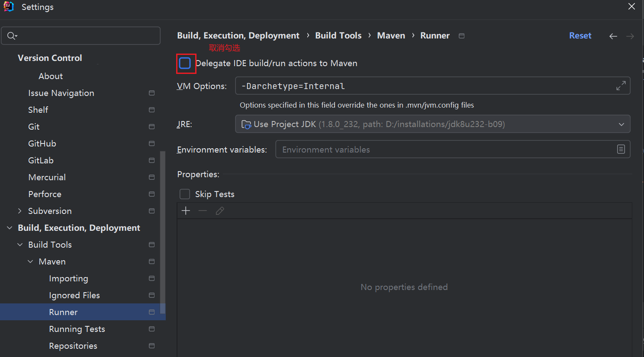The image size is (644, 357).
Task: Click project-level icon next to Shelf
Action: point(152,110)
